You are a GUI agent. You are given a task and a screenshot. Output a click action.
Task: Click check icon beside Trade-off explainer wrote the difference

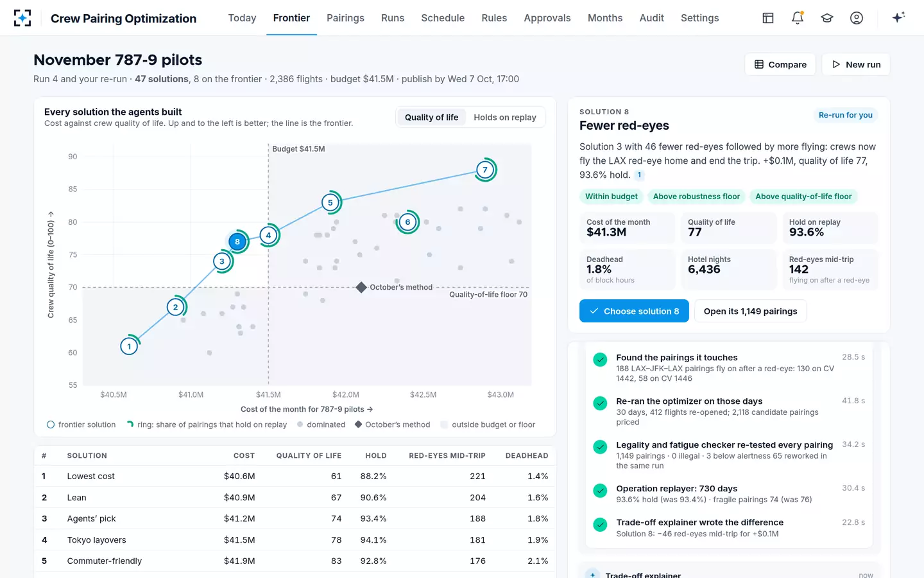pos(600,525)
